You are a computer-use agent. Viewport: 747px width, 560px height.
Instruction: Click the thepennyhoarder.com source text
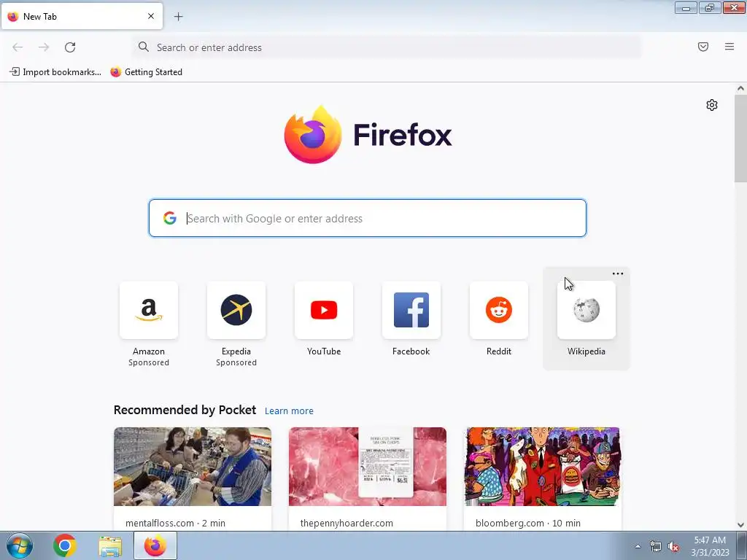pyautogui.click(x=347, y=523)
